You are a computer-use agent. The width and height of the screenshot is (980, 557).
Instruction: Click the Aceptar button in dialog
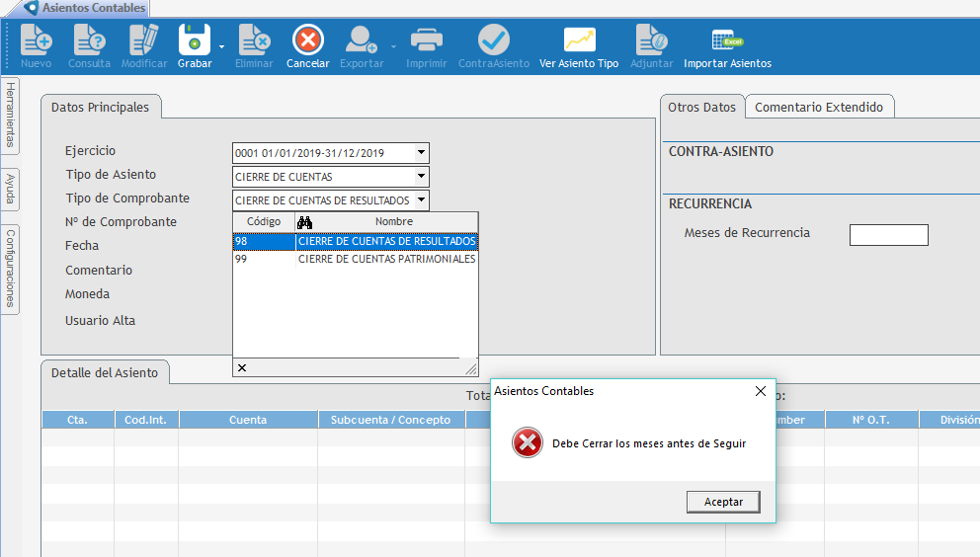(x=723, y=502)
